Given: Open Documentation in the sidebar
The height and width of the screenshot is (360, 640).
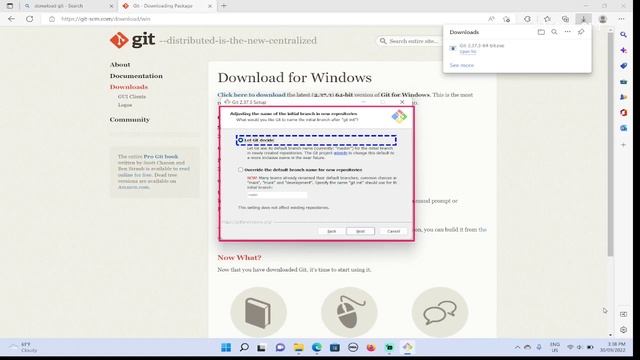Looking at the screenshot, I should 136,76.
